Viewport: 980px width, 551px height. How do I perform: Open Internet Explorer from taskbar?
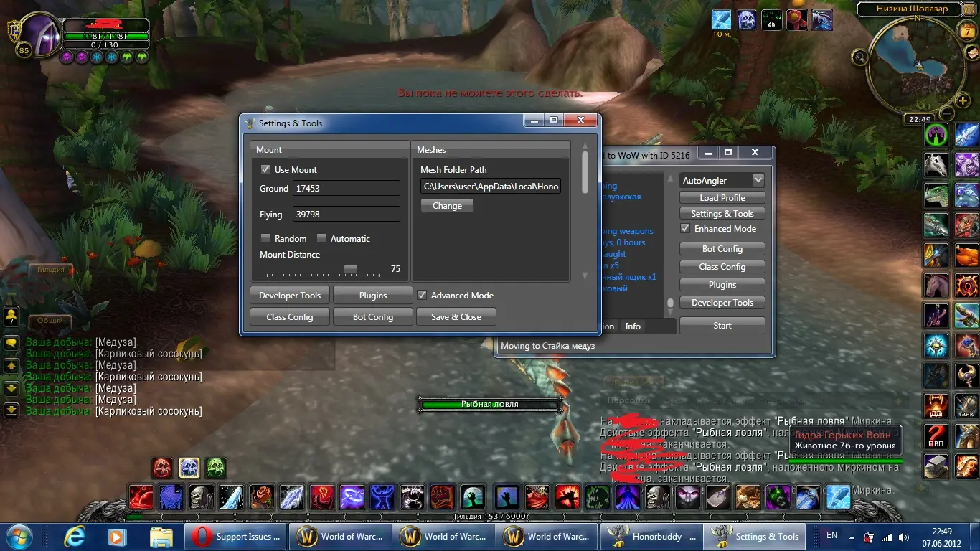click(75, 537)
